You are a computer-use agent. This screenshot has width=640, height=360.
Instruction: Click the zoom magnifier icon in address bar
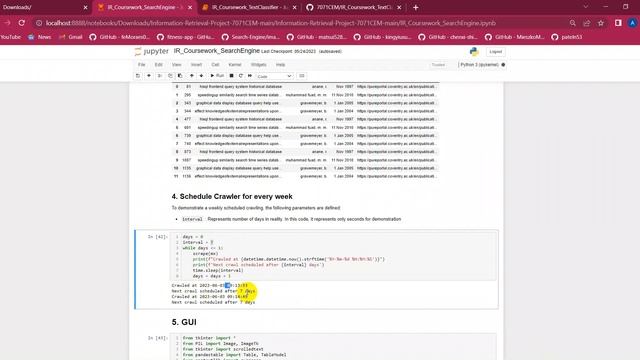coord(573,23)
